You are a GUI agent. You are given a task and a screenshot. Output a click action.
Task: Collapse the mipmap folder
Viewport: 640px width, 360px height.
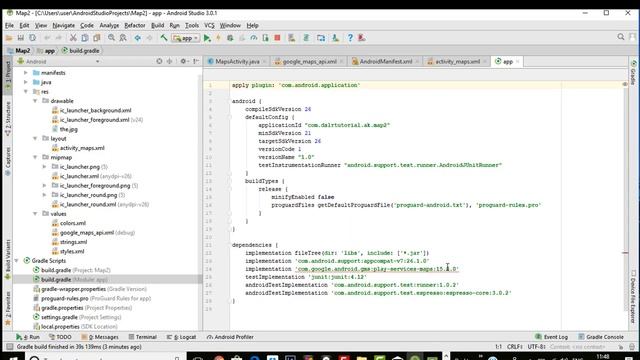tap(35, 157)
